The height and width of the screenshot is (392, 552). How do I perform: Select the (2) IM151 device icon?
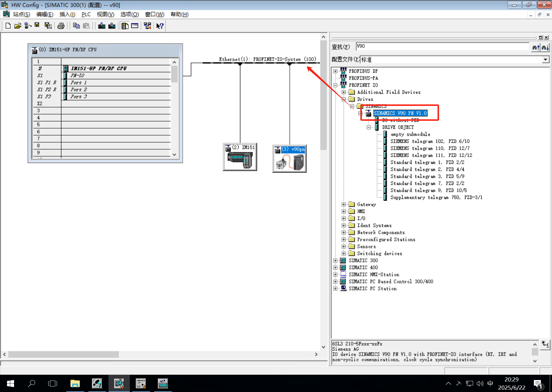click(x=240, y=157)
